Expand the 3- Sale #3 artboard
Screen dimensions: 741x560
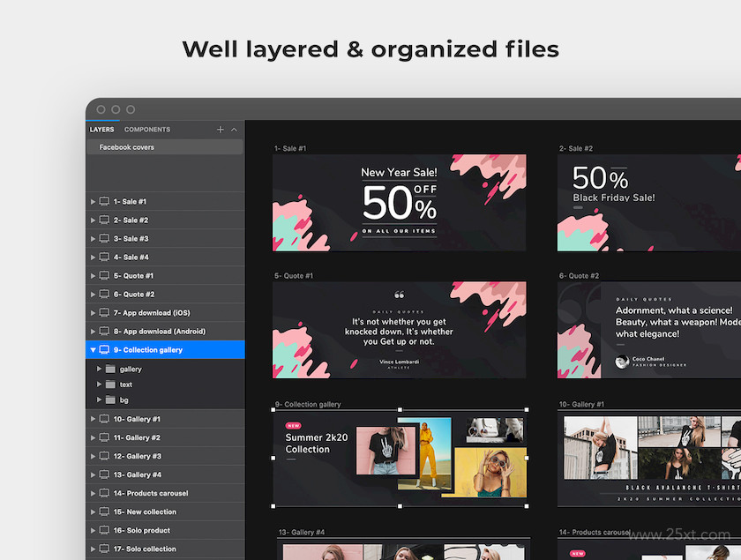(94, 239)
